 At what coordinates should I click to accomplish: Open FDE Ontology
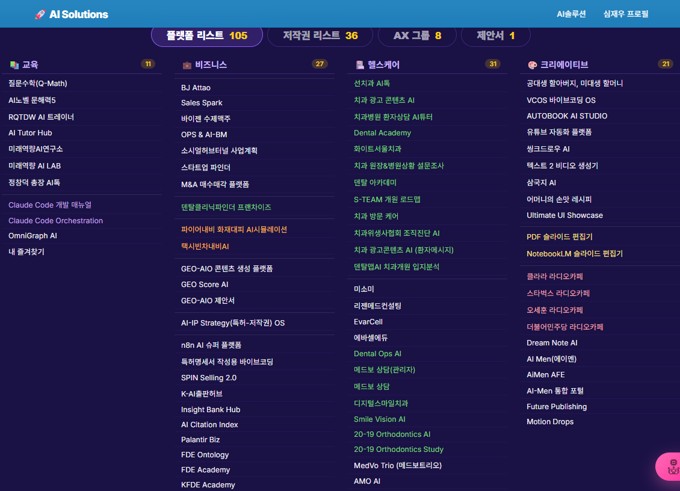(205, 455)
